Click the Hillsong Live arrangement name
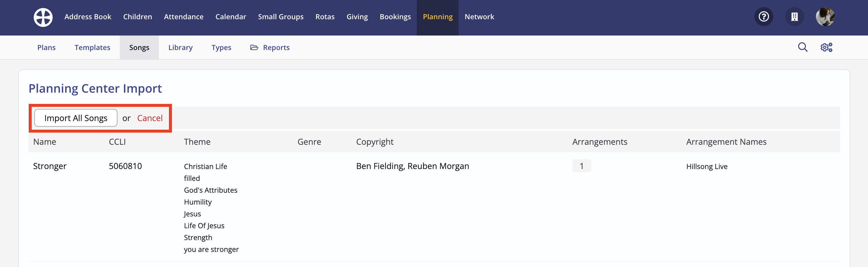This screenshot has width=868, height=267. tap(706, 167)
